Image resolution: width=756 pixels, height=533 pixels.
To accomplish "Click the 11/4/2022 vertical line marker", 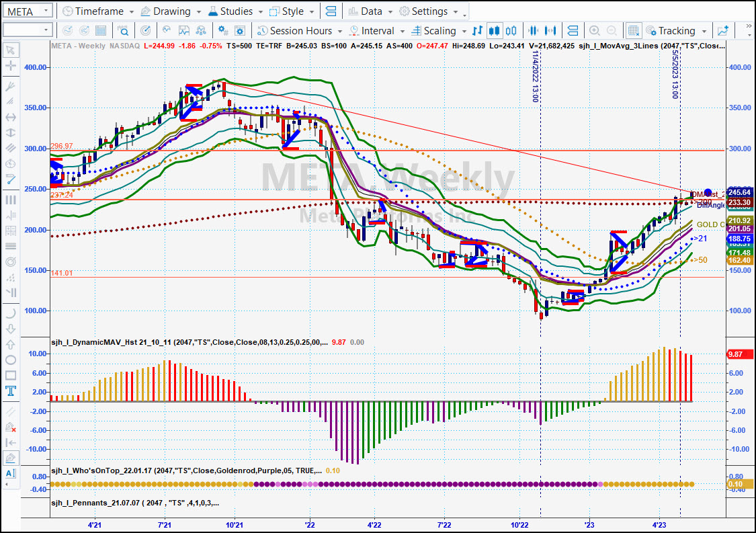I will [x=535, y=77].
